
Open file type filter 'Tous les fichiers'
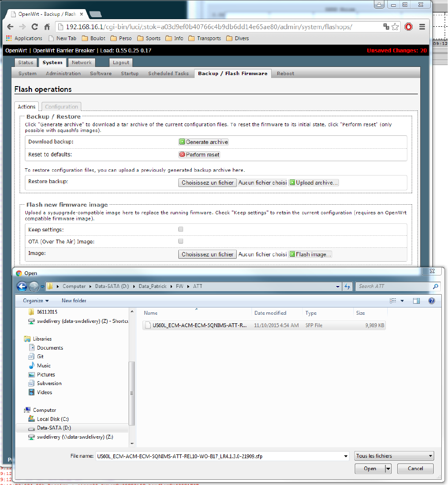tap(394, 456)
